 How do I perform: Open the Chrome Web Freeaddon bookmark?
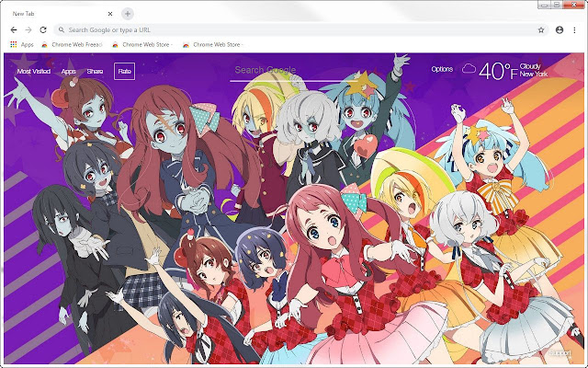72,44
